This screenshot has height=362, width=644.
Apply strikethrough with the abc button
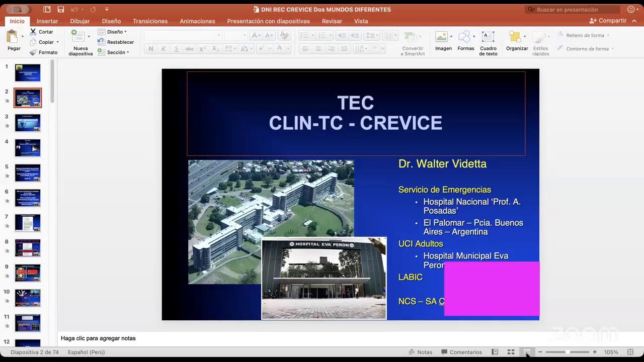click(x=190, y=49)
